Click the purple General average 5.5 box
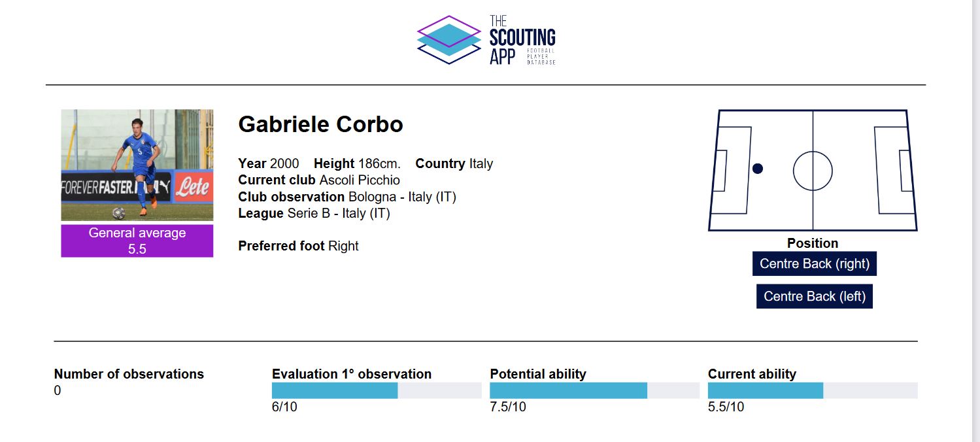This screenshot has height=442, width=980. (x=137, y=241)
